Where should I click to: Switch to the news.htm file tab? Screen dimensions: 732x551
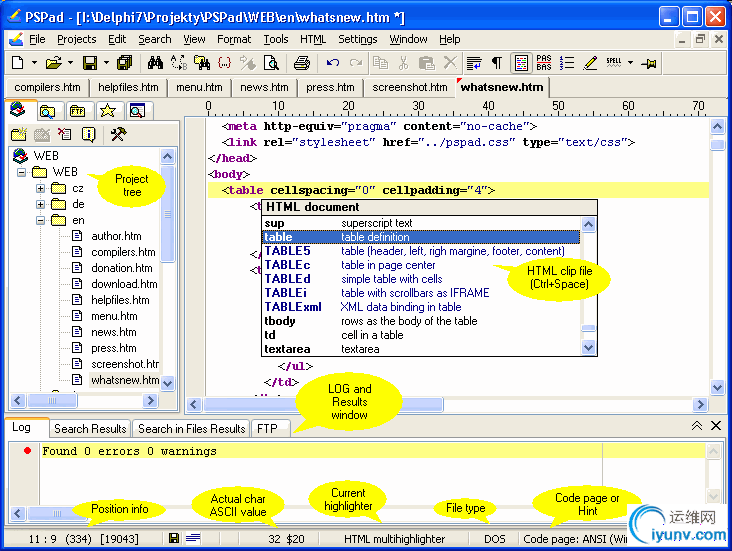(264, 87)
